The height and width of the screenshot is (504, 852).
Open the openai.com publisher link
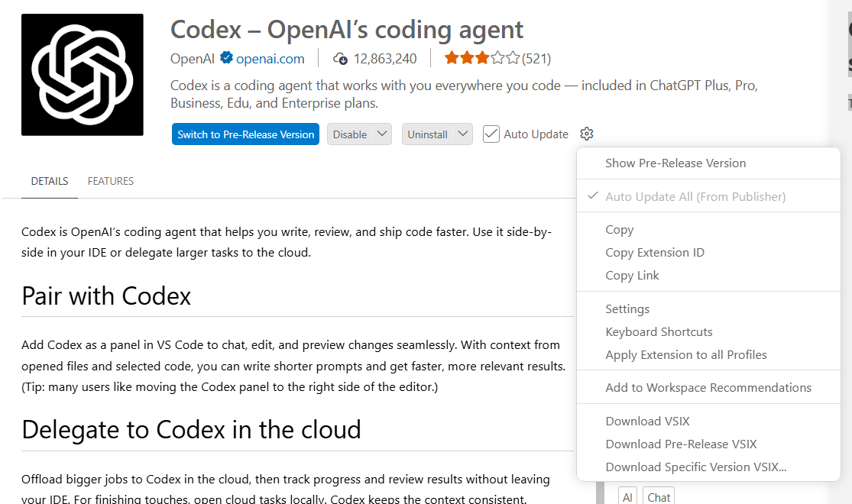270,59
